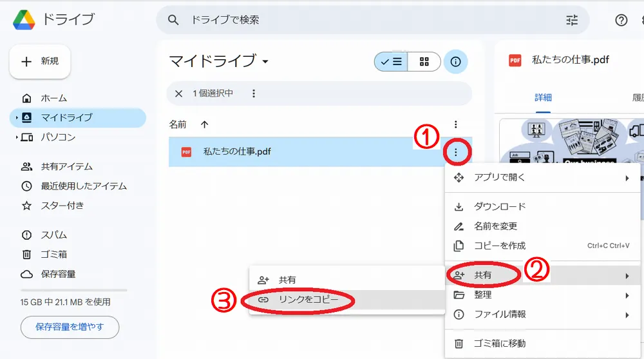The width and height of the screenshot is (644, 359).
Task: Click the ドライブで検索 search field
Action: tap(367, 20)
